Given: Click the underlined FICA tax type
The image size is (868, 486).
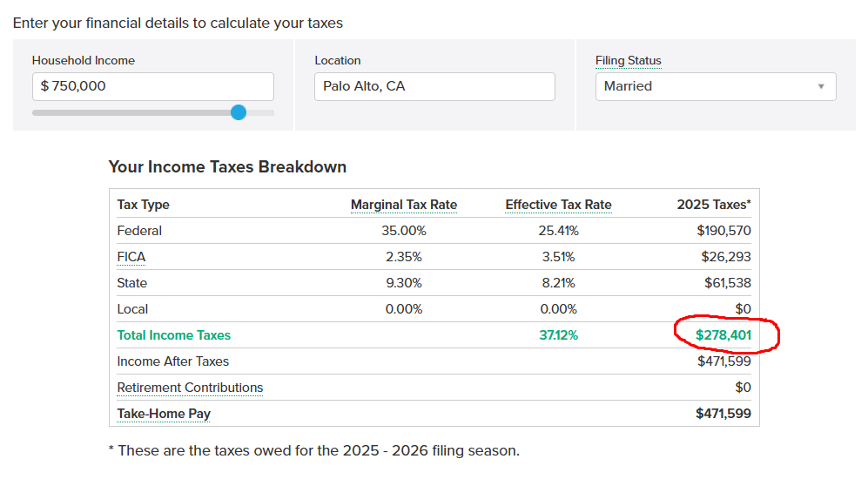Looking at the screenshot, I should (131, 257).
